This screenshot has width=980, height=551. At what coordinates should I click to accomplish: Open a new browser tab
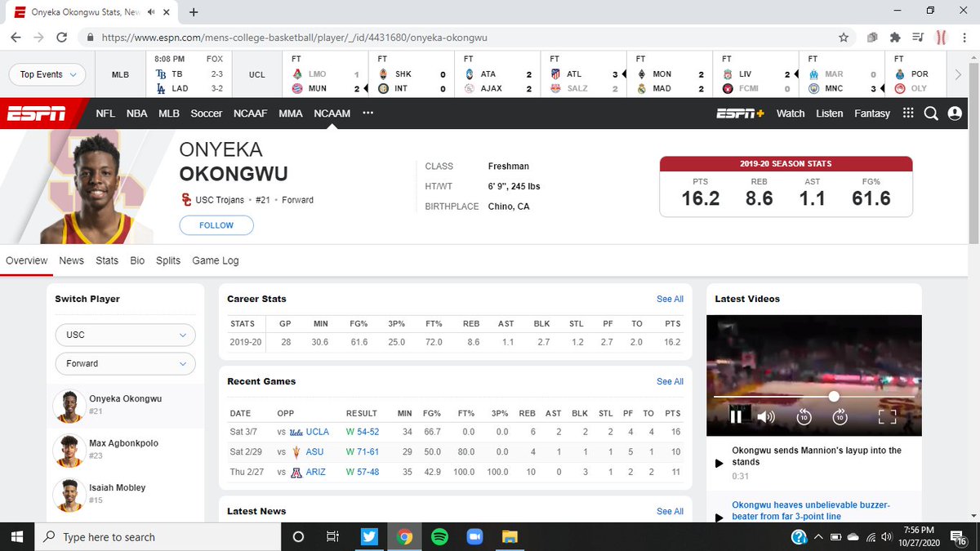(194, 12)
